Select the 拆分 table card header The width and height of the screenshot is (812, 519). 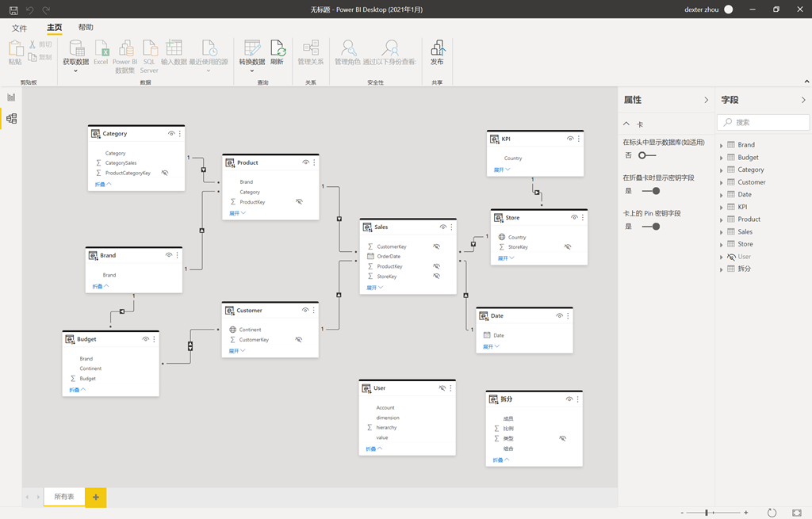[534, 399]
